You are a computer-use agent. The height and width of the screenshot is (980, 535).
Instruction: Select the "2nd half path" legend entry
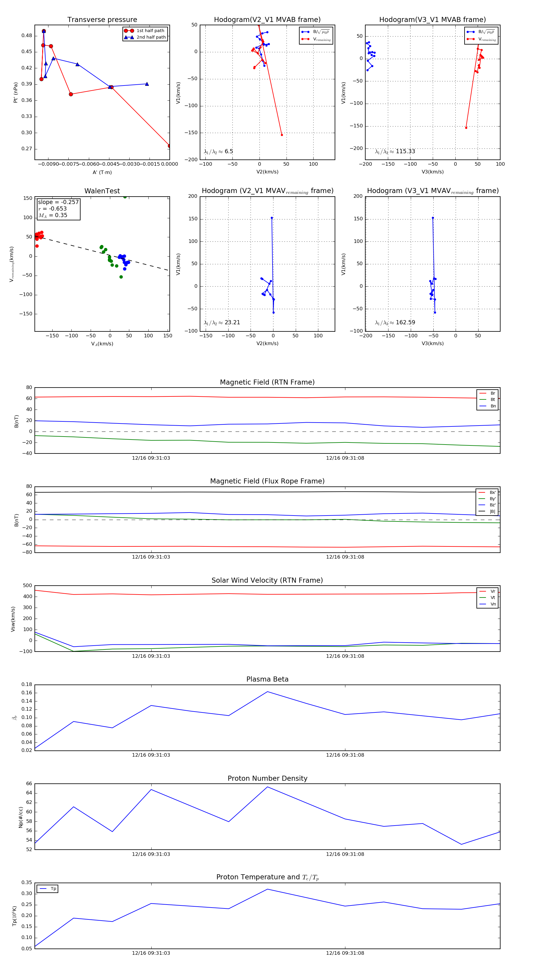coord(145,37)
